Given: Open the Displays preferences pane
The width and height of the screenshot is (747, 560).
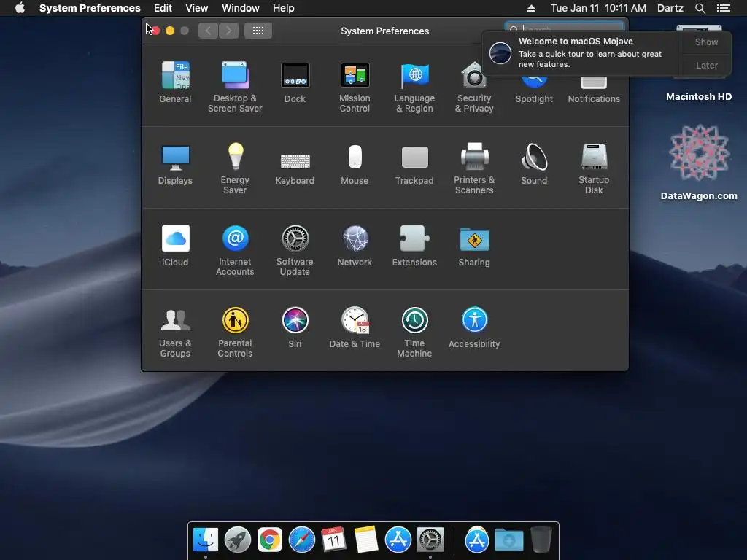Looking at the screenshot, I should (x=175, y=164).
